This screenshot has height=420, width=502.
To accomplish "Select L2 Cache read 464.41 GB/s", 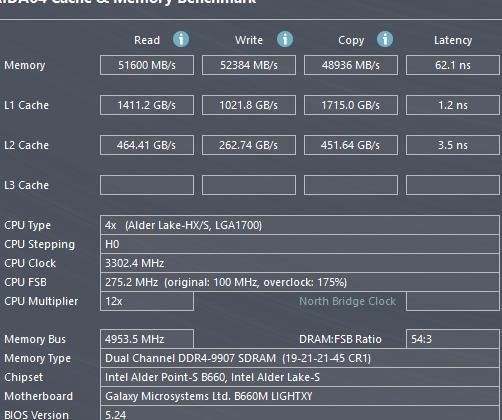I will tap(147, 145).
